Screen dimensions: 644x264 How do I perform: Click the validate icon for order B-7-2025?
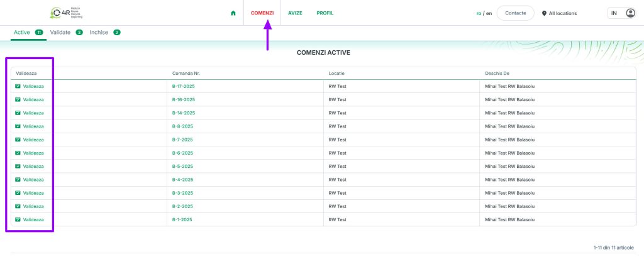(18, 140)
